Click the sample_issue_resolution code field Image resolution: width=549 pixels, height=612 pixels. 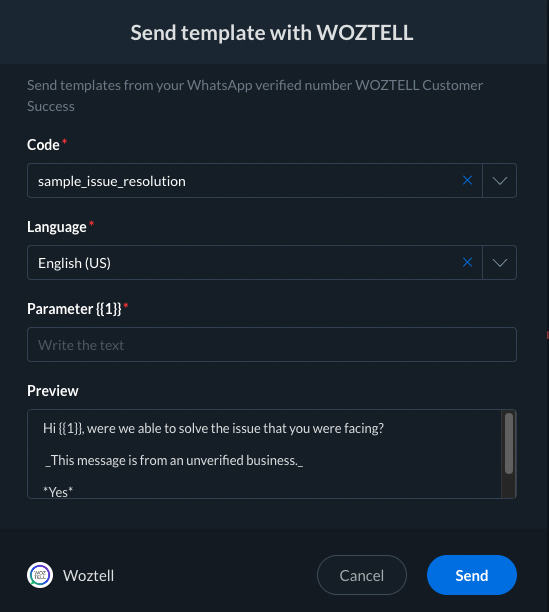point(254,181)
